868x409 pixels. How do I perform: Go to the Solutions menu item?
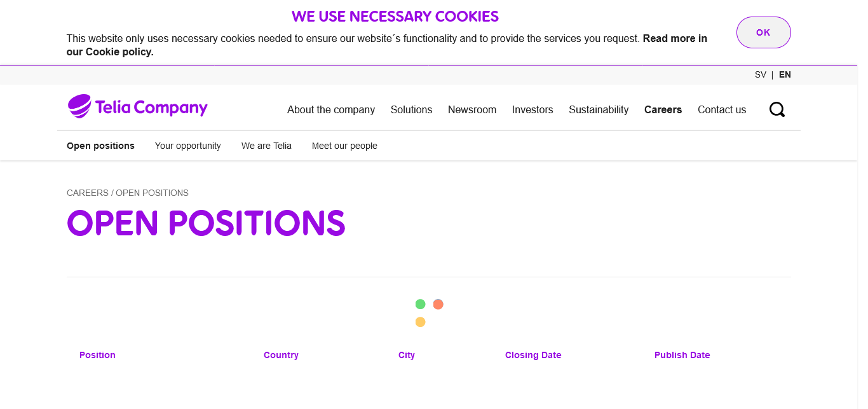[411, 109]
